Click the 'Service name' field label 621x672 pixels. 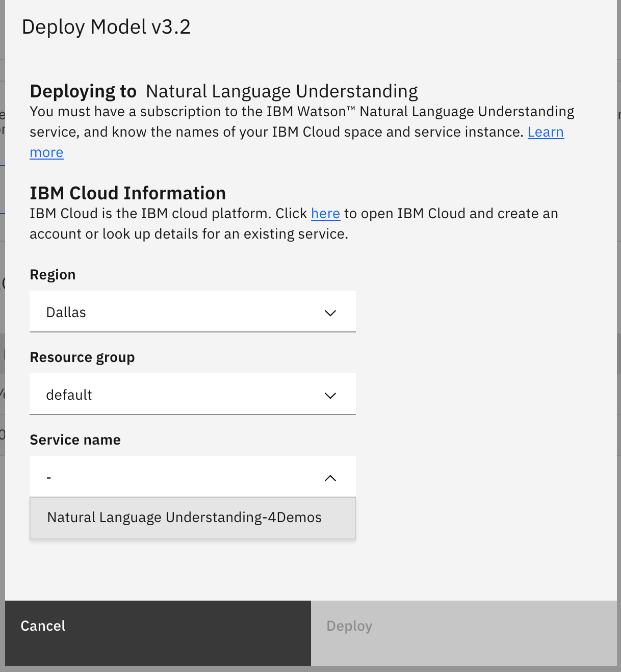75,440
